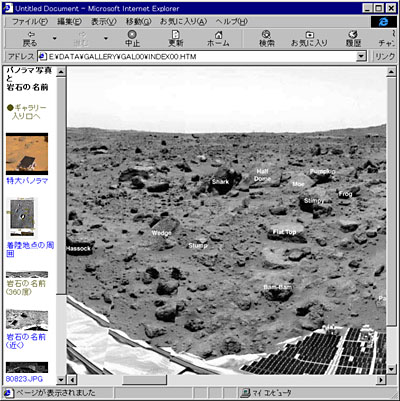The height and width of the screenshot is (401, 400).
Task: Follow the 特大パノラマ link
Action: (27, 181)
